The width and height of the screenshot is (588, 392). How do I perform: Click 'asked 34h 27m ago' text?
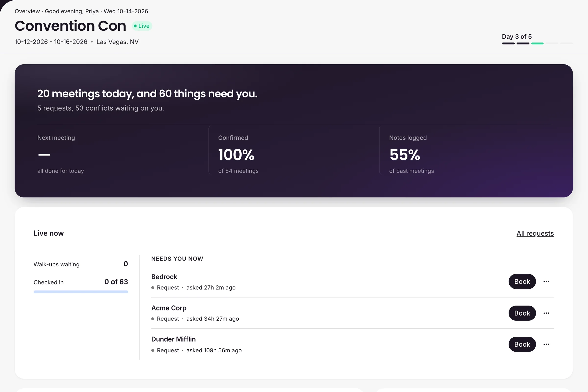tap(213, 319)
